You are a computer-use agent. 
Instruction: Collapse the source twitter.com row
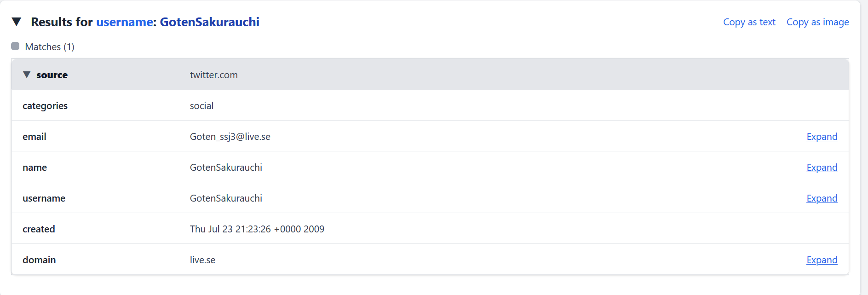pos(27,75)
